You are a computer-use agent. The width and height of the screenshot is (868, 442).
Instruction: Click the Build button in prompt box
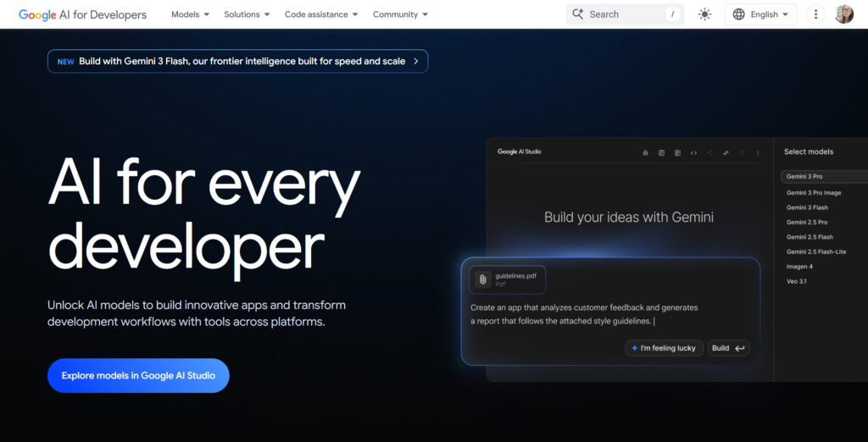[x=728, y=348]
